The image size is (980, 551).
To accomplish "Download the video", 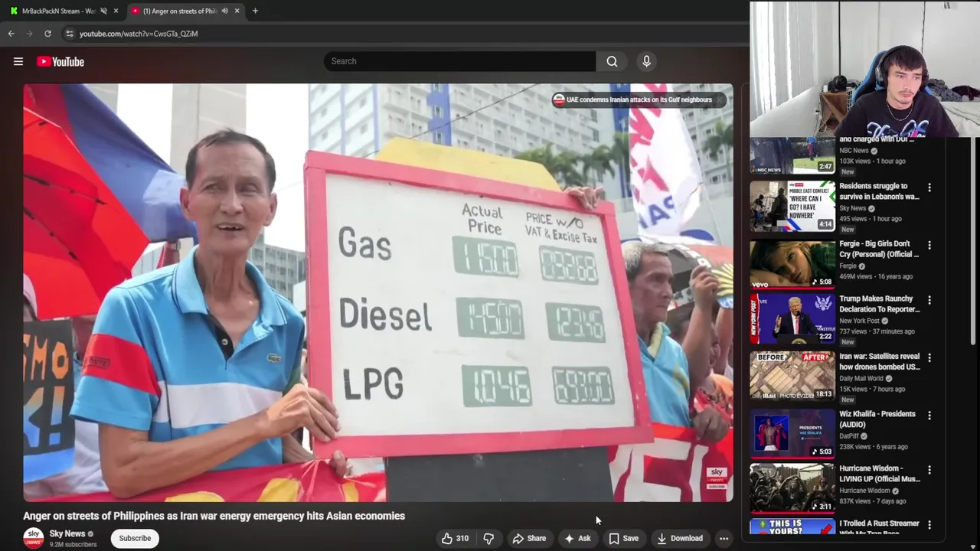I will 680,538.
